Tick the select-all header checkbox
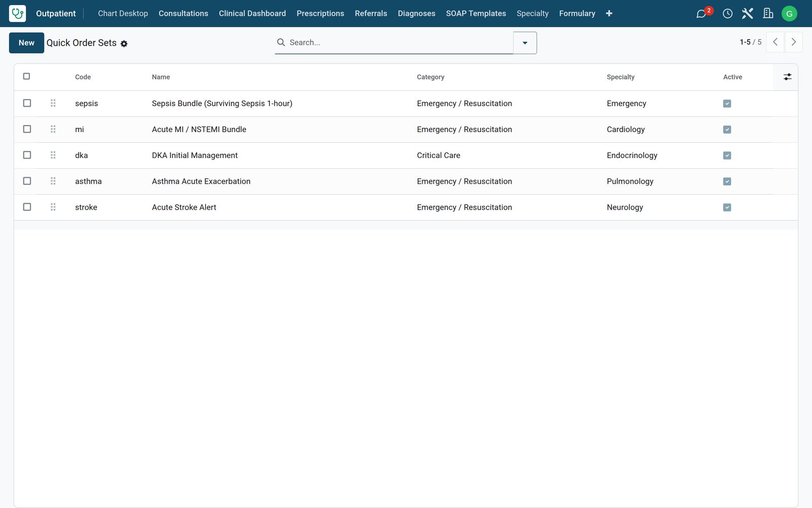The image size is (812, 508). [26, 76]
